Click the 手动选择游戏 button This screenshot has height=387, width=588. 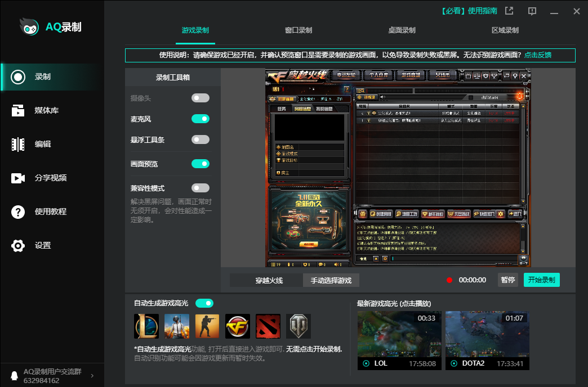[331, 280]
